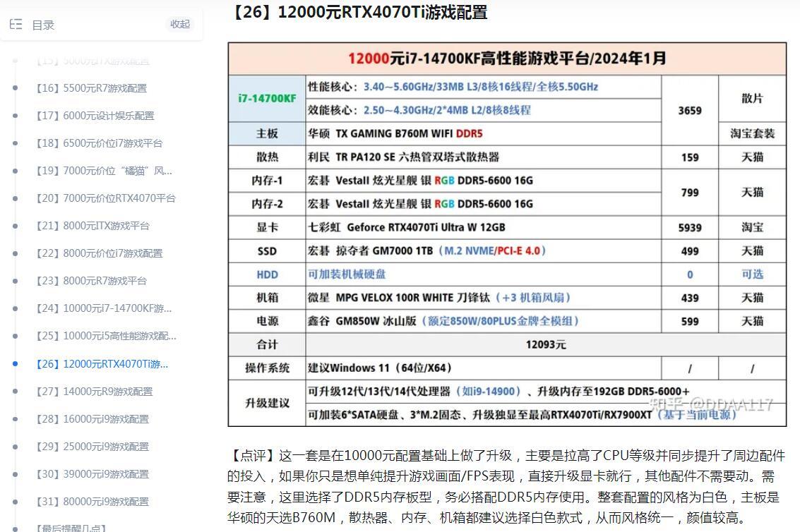Click the table of contents list icon

coord(16,25)
